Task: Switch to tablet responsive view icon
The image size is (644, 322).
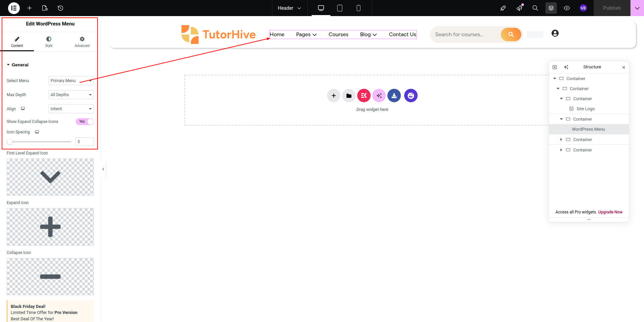Action: [x=339, y=8]
